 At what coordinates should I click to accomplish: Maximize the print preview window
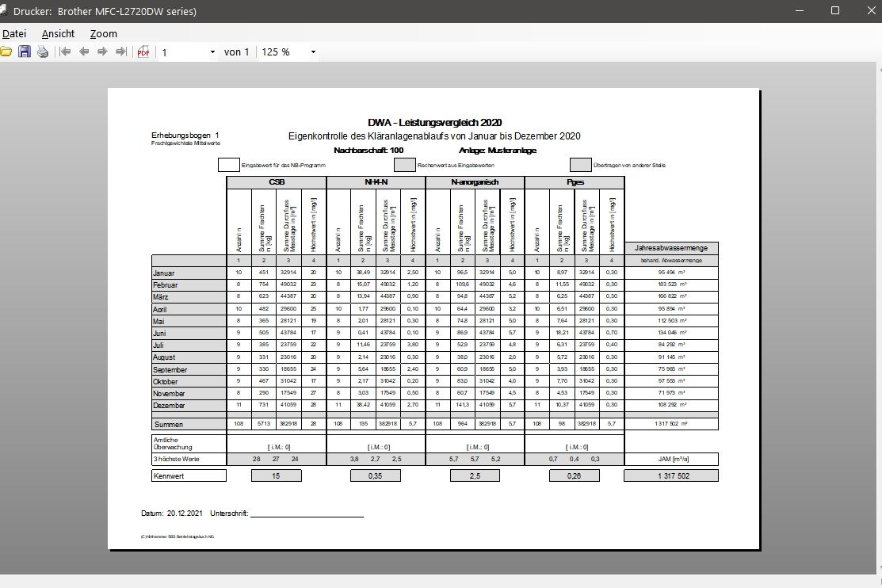(x=834, y=11)
